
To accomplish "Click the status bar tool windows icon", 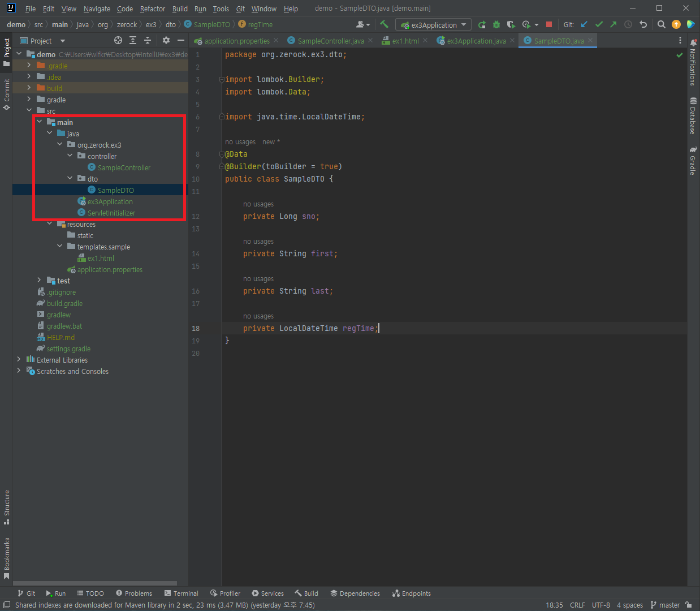I will pyautogui.click(x=7, y=605).
